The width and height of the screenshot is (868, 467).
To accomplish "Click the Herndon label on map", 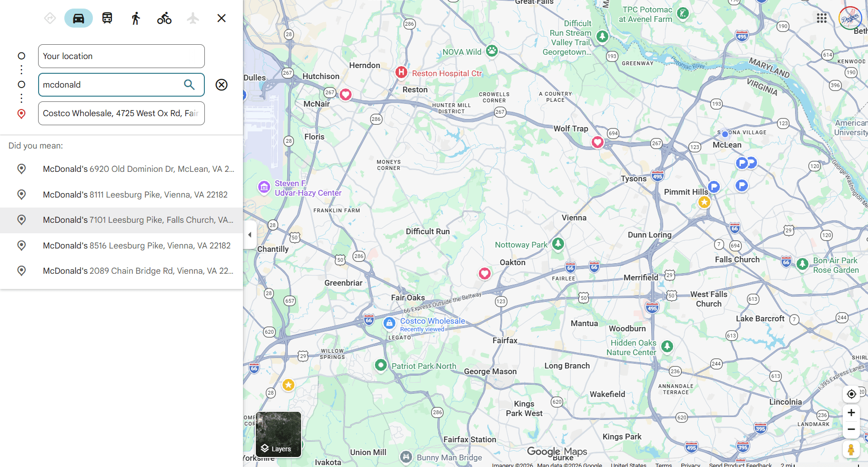I will tap(365, 65).
